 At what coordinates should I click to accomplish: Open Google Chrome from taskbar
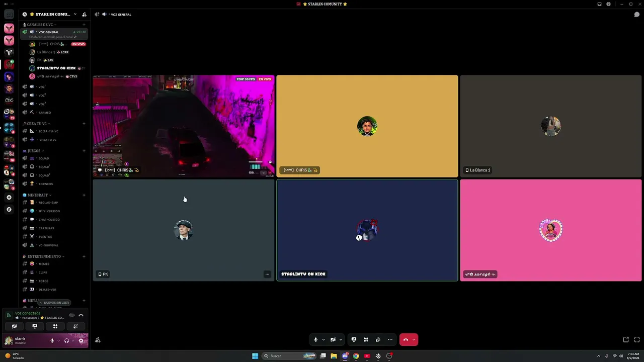pyautogui.click(x=356, y=356)
